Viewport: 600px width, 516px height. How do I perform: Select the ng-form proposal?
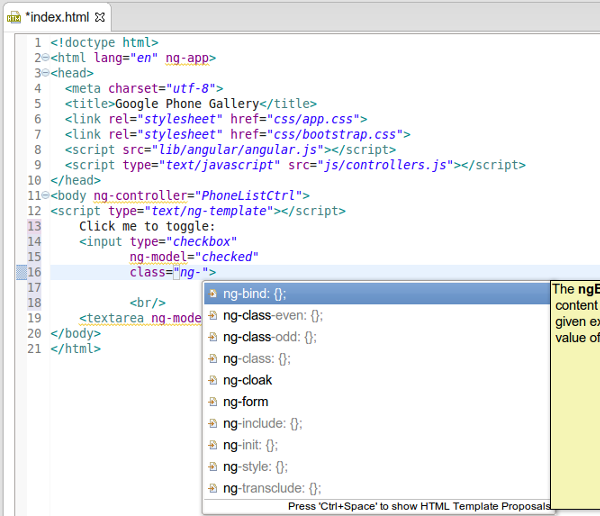tap(377, 402)
